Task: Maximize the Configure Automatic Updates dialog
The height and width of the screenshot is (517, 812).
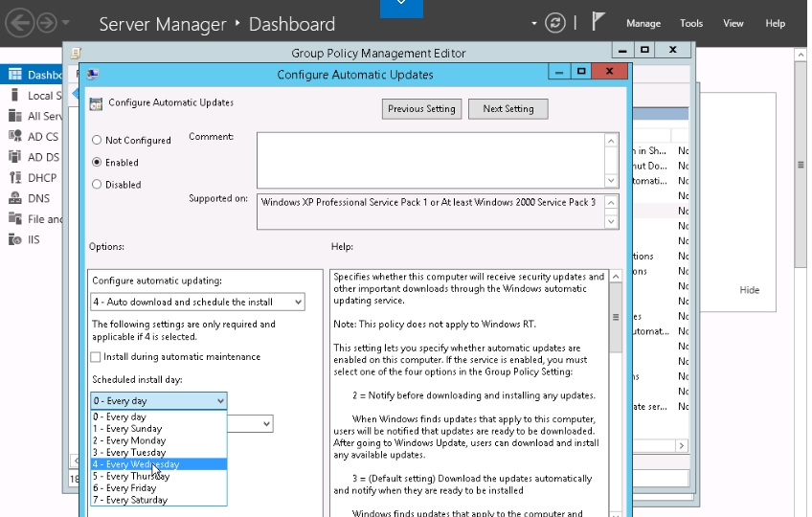Action: (581, 72)
